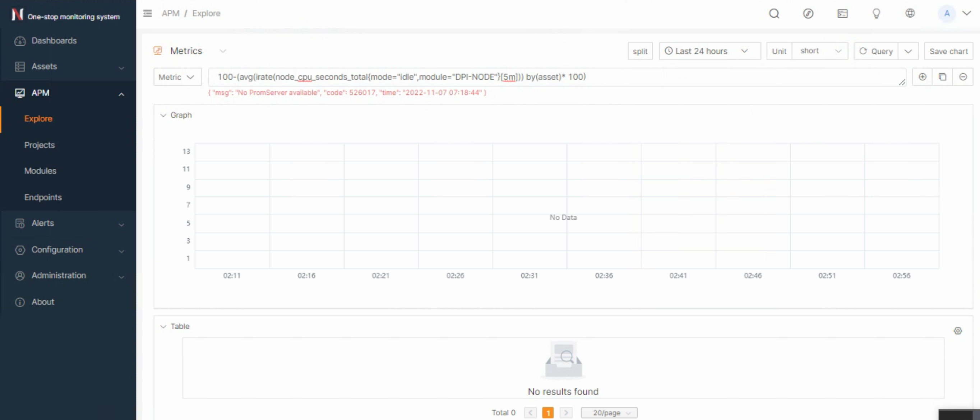This screenshot has height=420, width=980.
Task: Click the terminal console icon in header
Action: click(842, 14)
